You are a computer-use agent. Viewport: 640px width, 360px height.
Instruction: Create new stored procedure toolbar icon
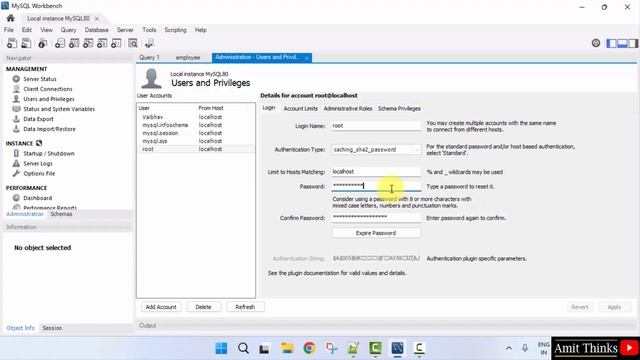click(102, 43)
